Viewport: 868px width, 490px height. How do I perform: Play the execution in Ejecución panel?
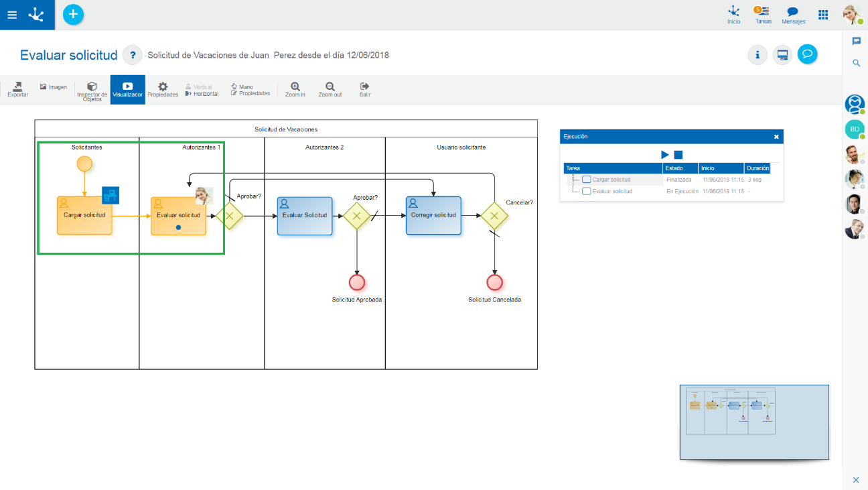point(665,155)
